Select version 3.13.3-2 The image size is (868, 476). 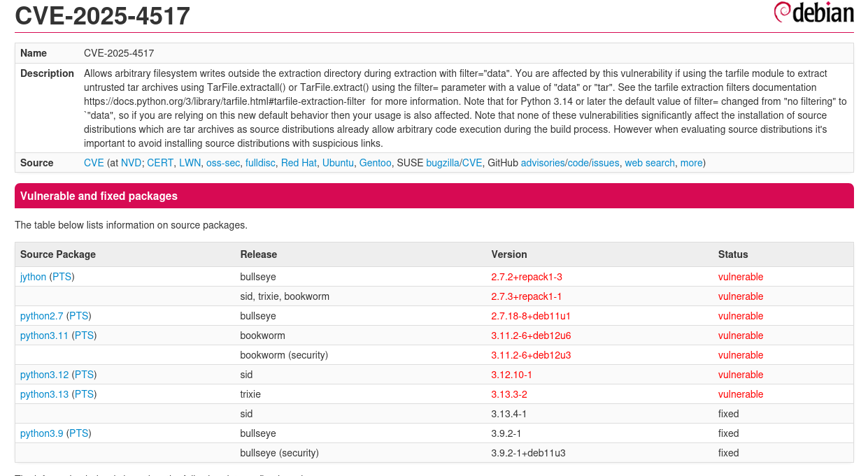click(x=509, y=394)
